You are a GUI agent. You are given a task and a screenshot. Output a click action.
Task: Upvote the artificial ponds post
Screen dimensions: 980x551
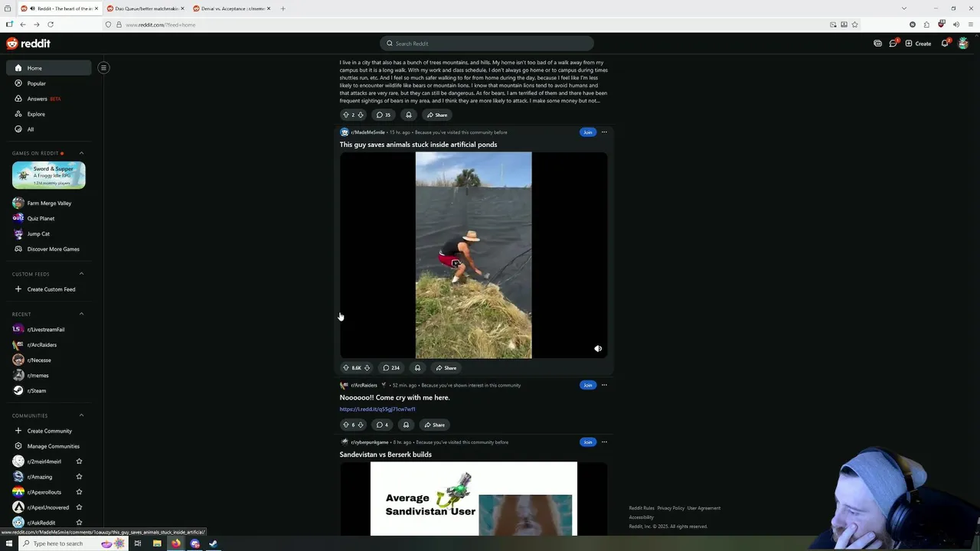tap(346, 367)
